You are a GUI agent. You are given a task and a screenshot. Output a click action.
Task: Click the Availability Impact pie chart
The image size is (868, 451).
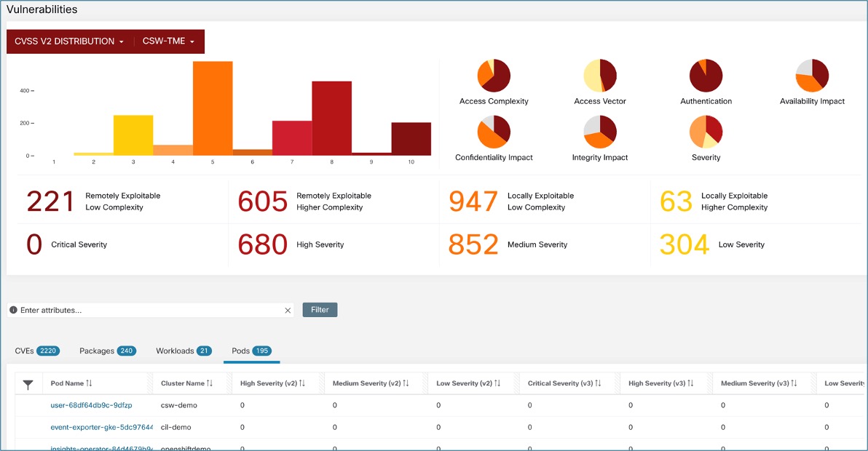[812, 76]
